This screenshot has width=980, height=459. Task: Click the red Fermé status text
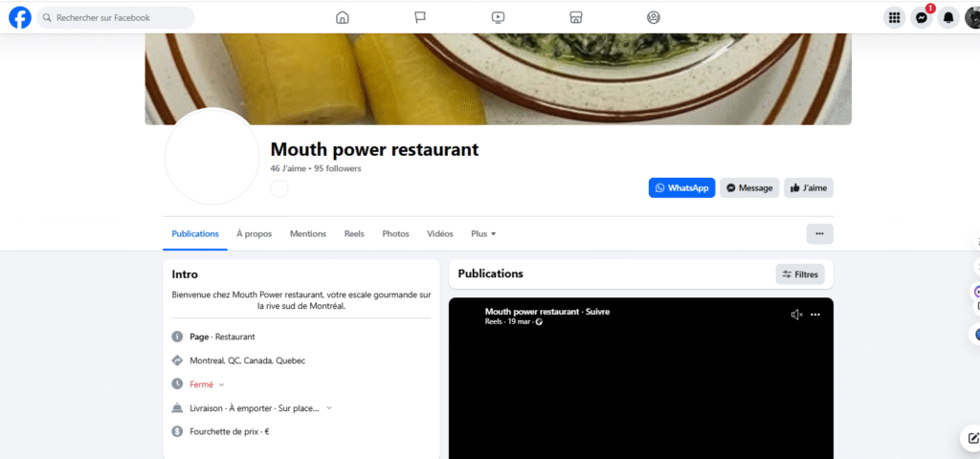coord(201,384)
